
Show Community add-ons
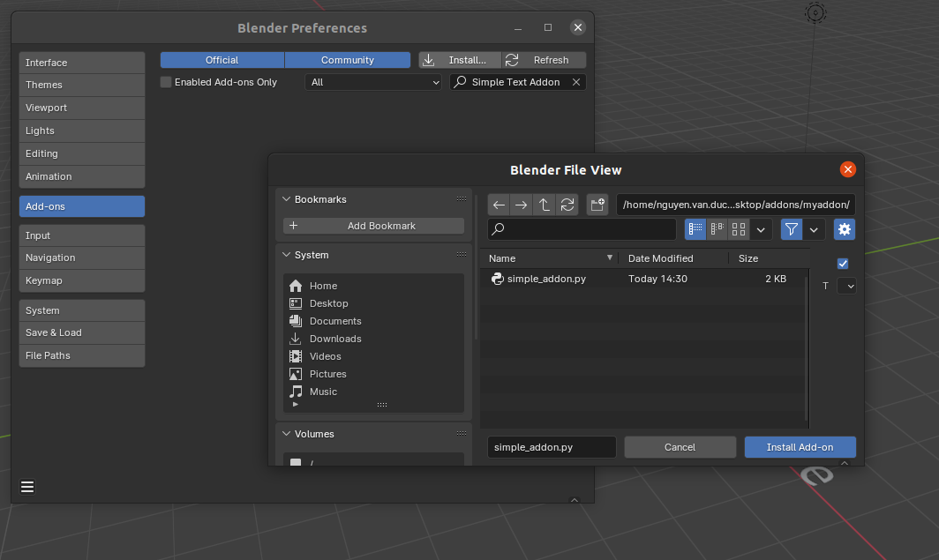point(348,59)
